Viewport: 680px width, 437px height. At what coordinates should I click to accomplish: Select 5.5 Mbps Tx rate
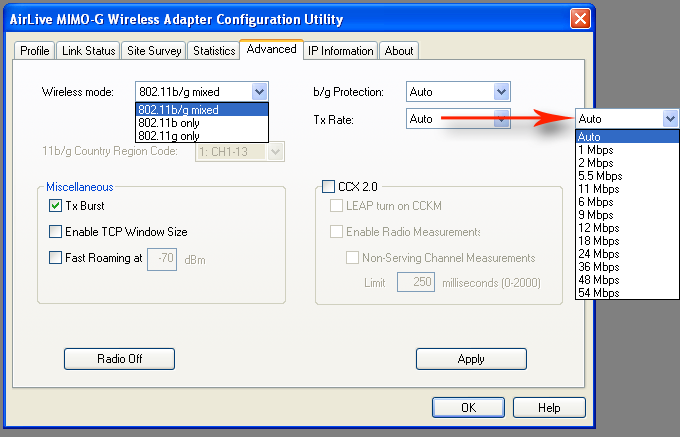[x=627, y=176]
